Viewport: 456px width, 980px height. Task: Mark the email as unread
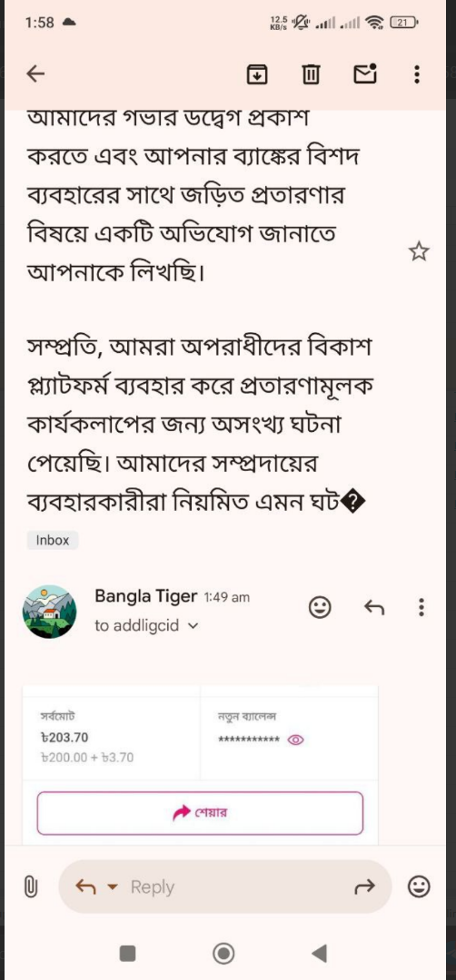point(365,73)
